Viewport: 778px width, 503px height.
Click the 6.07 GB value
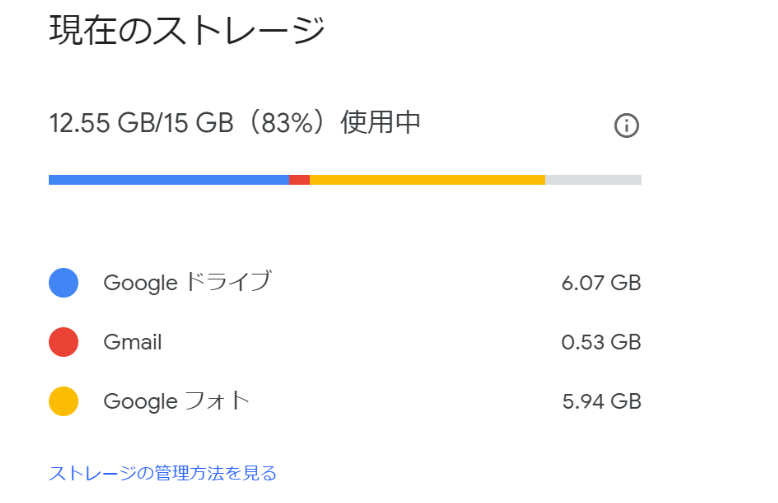601,283
